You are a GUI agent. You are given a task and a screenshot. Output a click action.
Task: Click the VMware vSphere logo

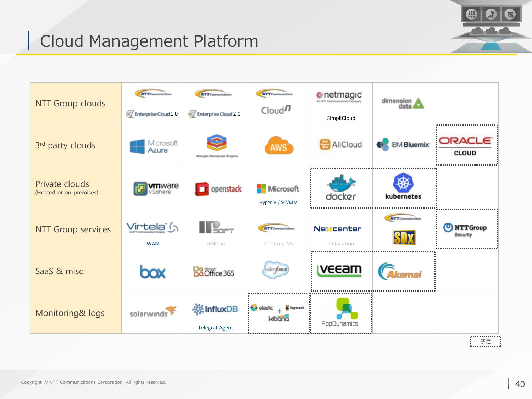tap(156, 188)
